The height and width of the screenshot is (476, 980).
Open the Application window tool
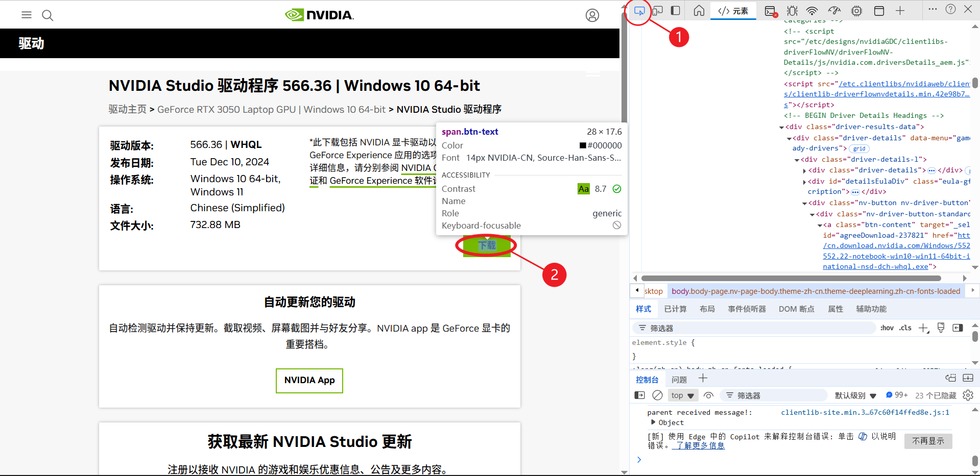tap(879, 11)
